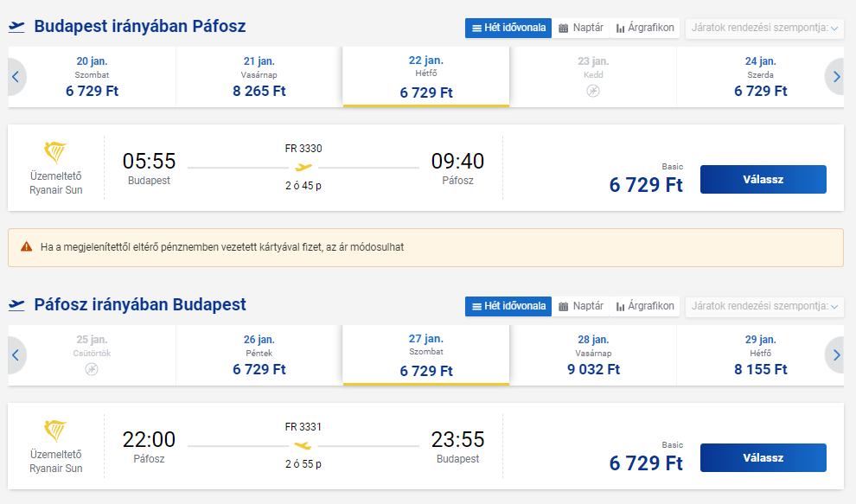
Task: Select 28 jan. Vasárnap 9 032 Ft date
Action: (593, 355)
